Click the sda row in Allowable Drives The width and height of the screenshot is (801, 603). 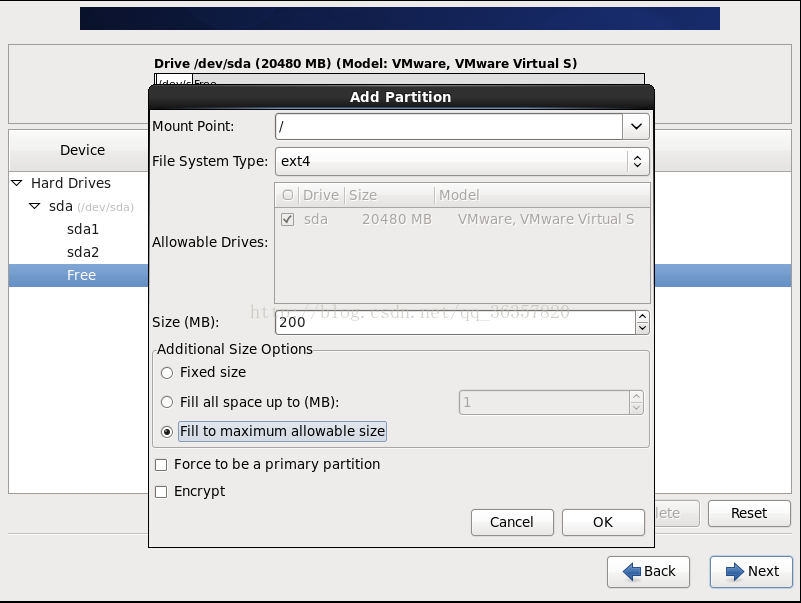tap(462, 220)
